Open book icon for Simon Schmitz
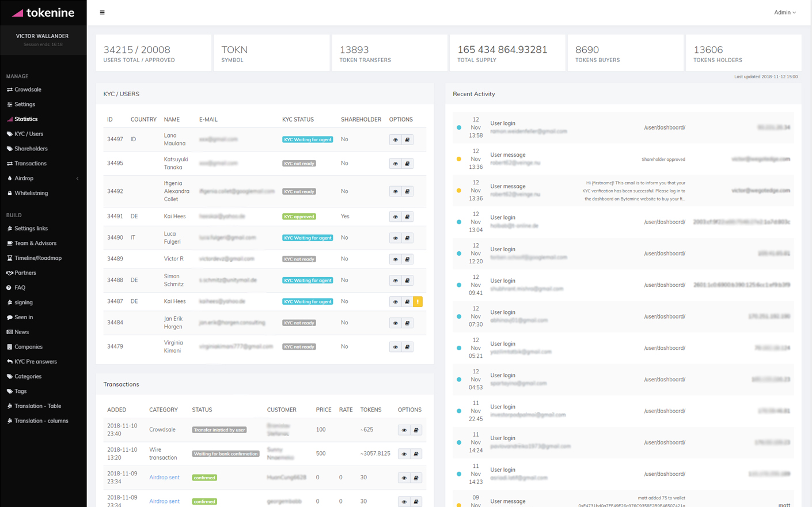 coord(407,281)
